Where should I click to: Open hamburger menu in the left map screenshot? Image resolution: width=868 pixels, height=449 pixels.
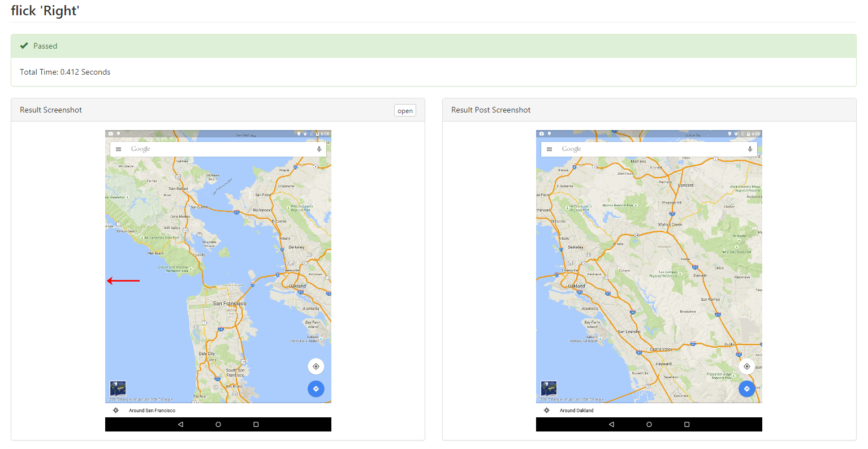[x=119, y=149]
